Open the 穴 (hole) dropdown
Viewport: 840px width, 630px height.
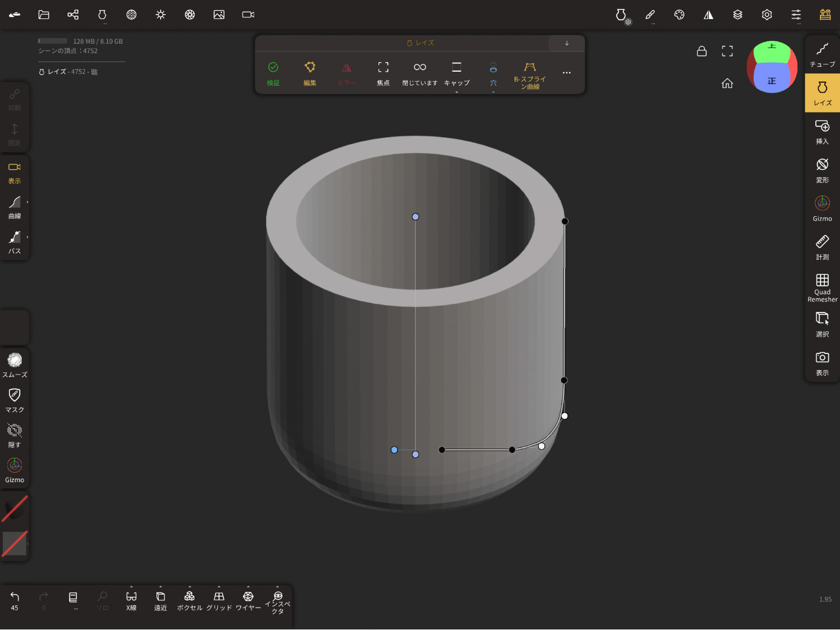coord(493,74)
